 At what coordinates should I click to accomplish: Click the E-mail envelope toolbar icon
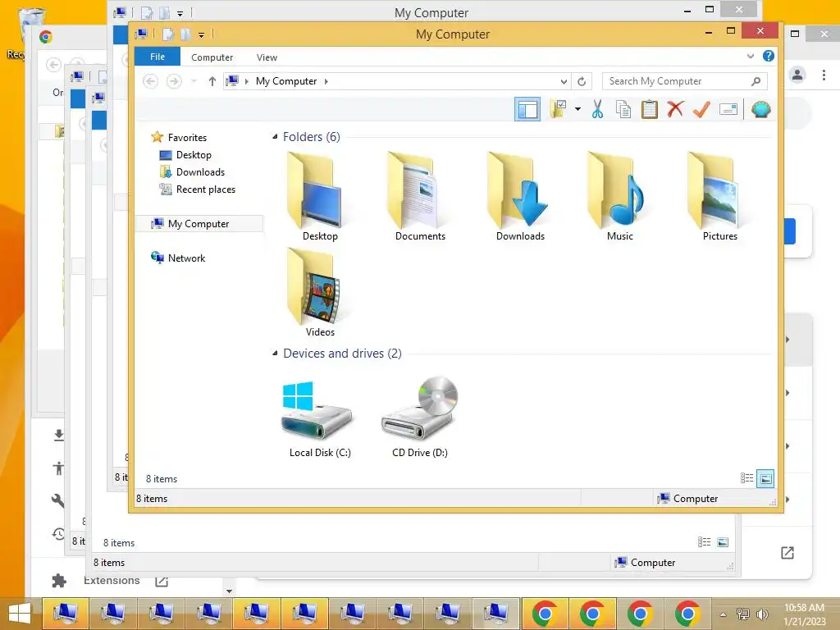coord(728,109)
